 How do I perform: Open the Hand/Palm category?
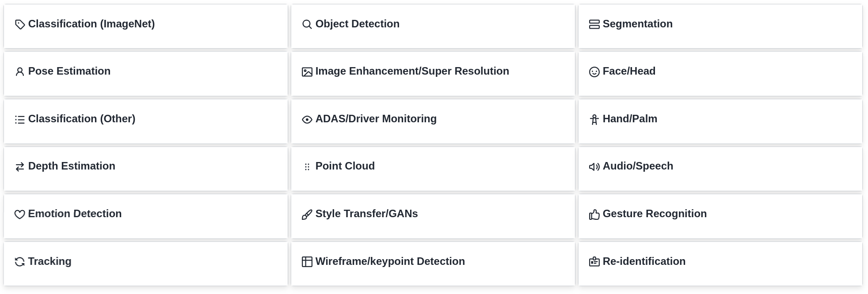coord(629,119)
